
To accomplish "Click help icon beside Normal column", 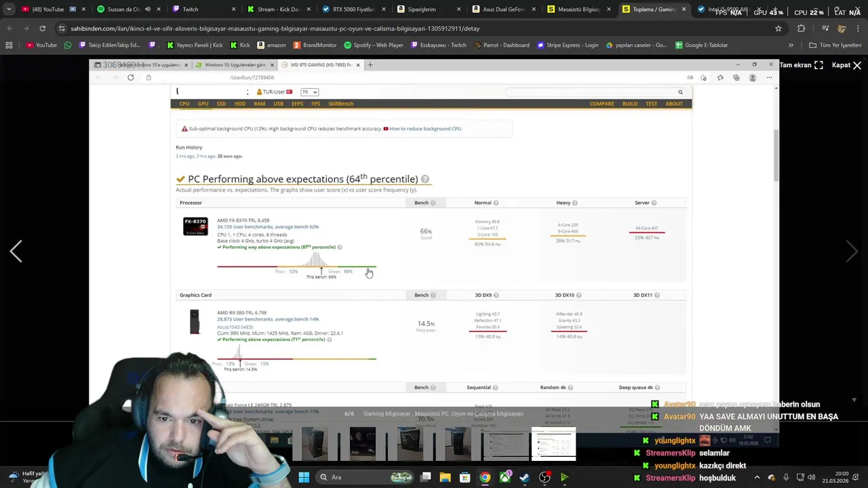I will (x=496, y=203).
